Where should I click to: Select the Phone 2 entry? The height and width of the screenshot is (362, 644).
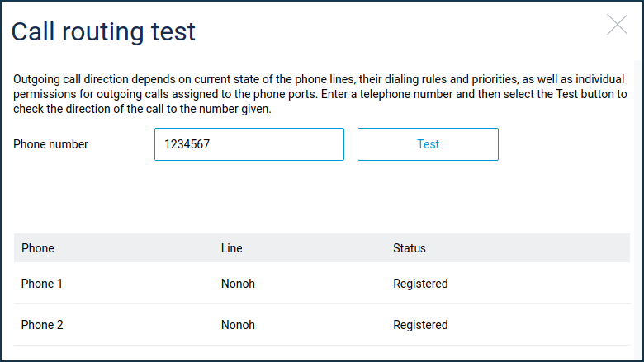(x=42, y=325)
